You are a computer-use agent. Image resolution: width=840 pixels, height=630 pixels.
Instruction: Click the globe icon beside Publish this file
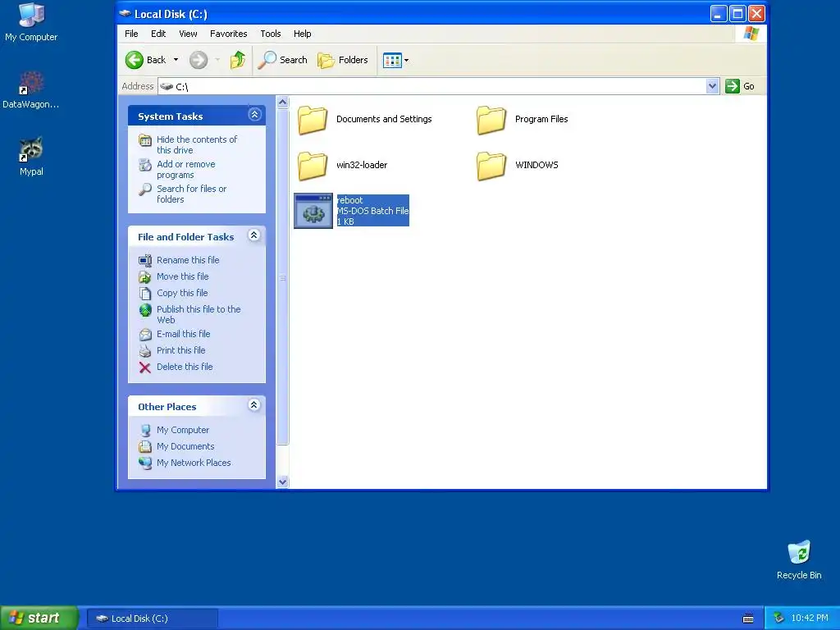coord(145,310)
